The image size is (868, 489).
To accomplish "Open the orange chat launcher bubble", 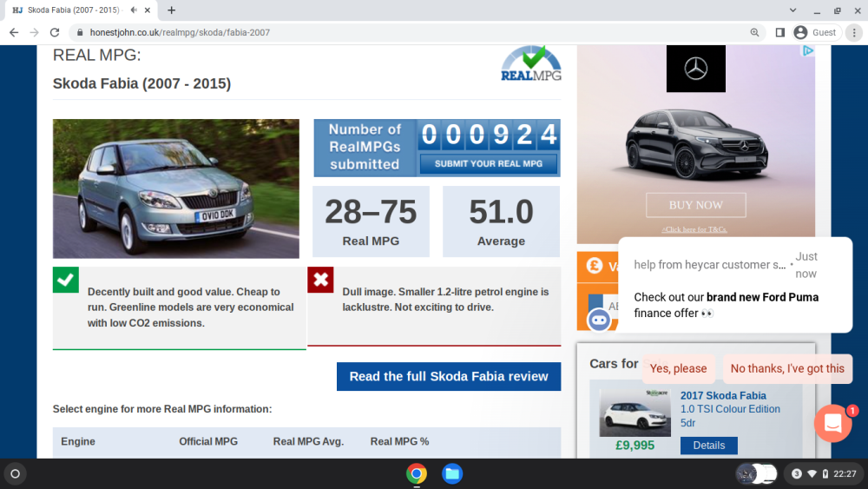I will click(x=832, y=423).
